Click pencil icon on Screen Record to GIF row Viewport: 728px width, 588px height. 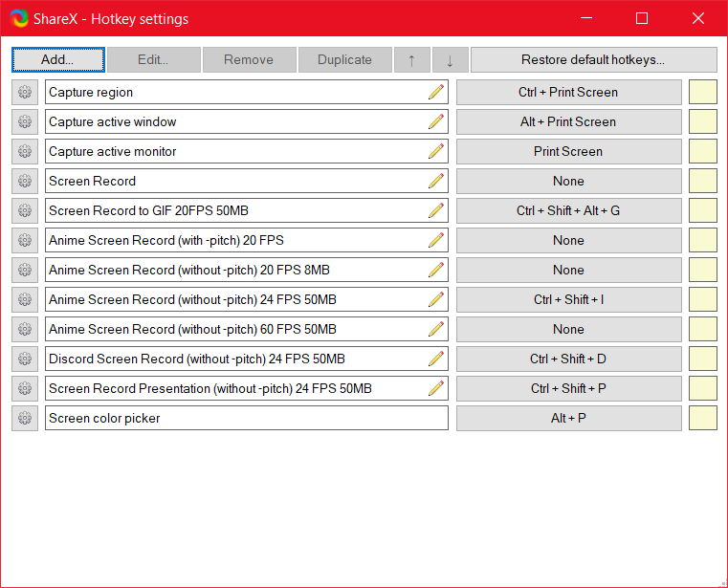tap(436, 210)
